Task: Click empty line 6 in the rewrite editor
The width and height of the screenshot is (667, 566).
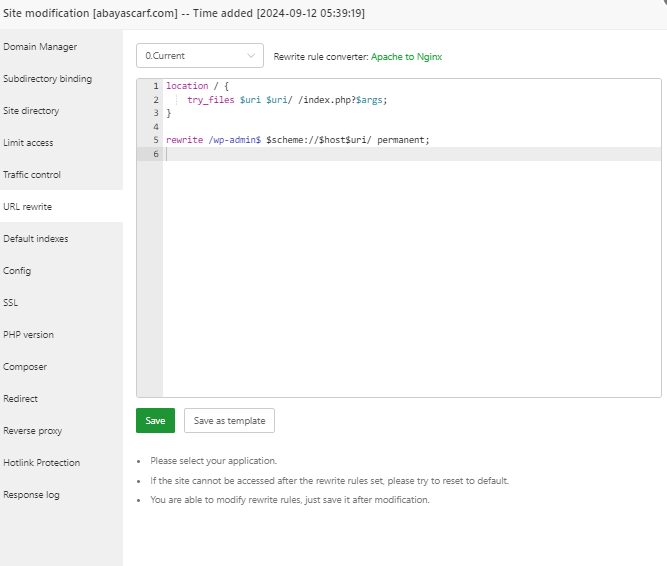Action: (400, 154)
